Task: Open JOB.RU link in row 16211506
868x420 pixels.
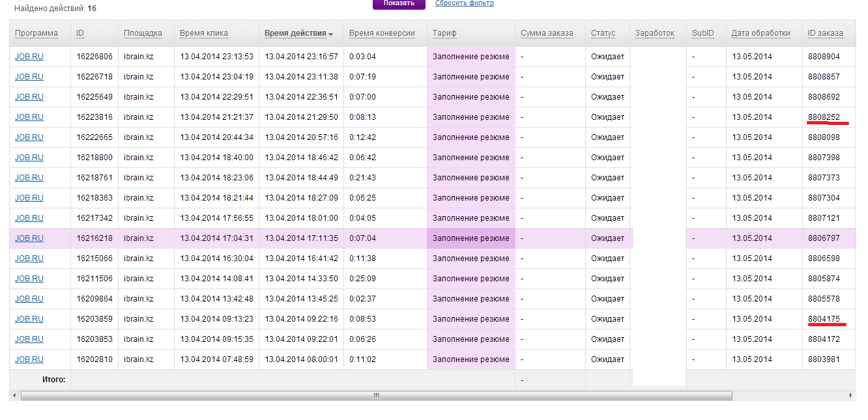Action: point(29,279)
